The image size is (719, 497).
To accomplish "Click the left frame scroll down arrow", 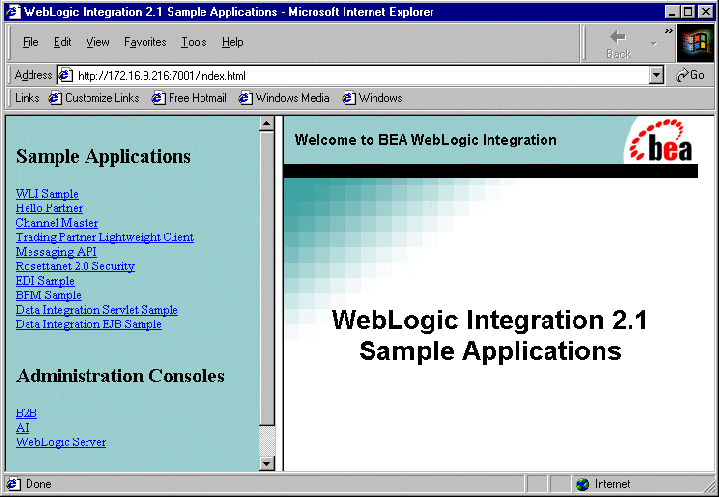I will click(267, 463).
